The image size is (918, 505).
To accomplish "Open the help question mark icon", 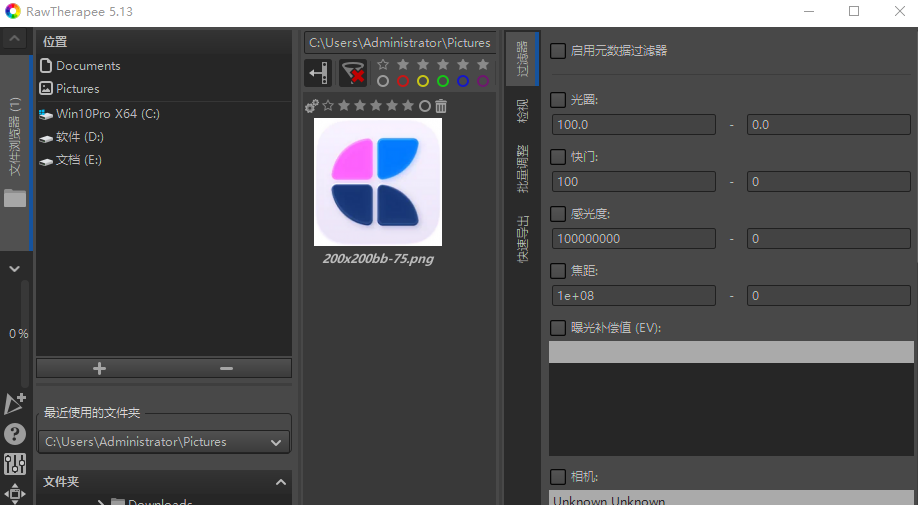I will click(15, 434).
